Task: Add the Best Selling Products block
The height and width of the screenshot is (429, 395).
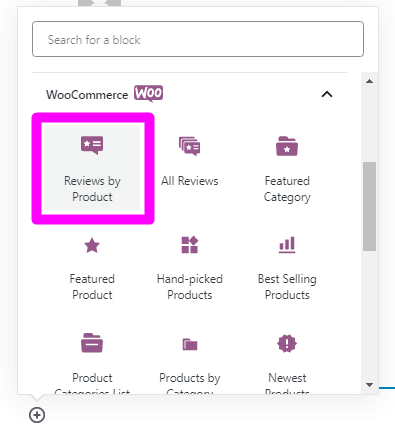Action: pos(287,268)
